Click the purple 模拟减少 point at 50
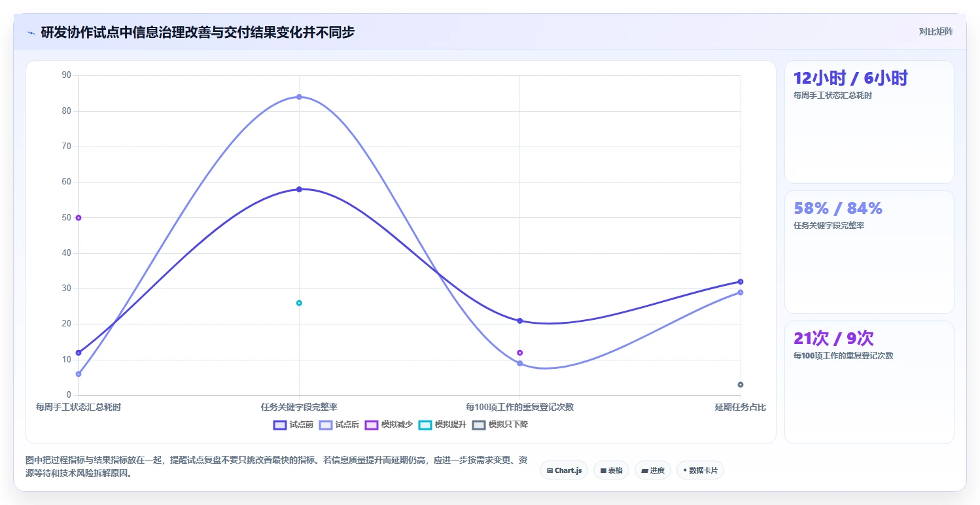 (79, 218)
